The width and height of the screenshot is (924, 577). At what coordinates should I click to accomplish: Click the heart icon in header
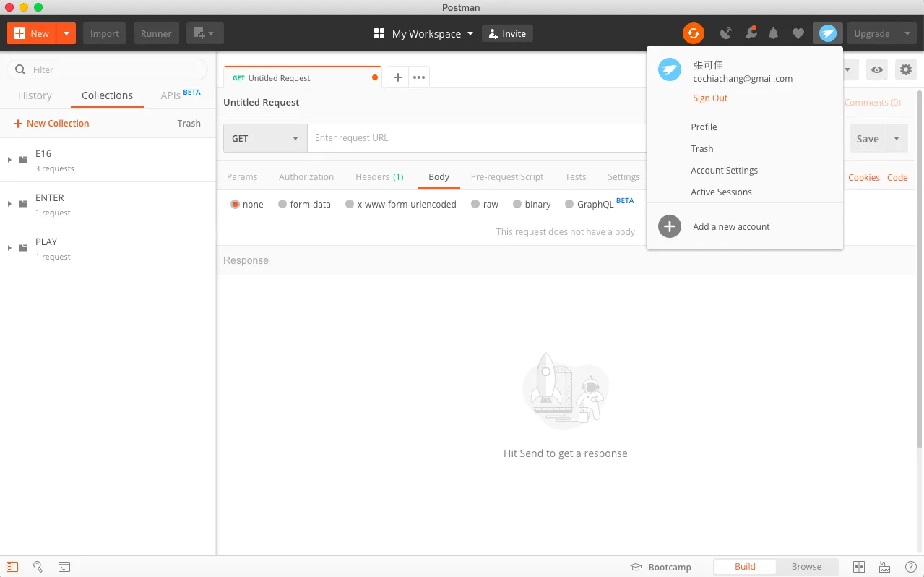point(798,33)
